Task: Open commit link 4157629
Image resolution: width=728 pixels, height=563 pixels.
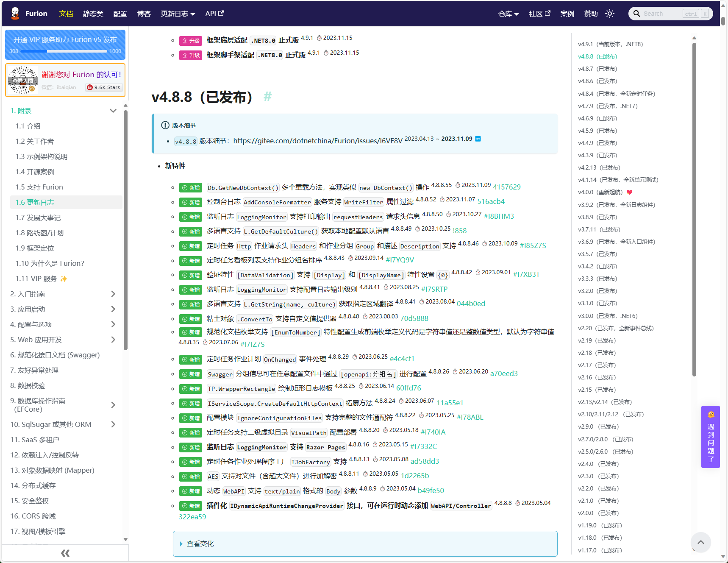Action: coord(507,187)
